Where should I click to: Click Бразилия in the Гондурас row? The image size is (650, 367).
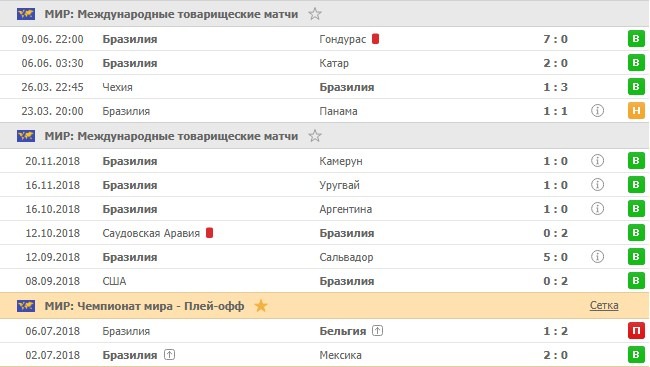point(130,39)
